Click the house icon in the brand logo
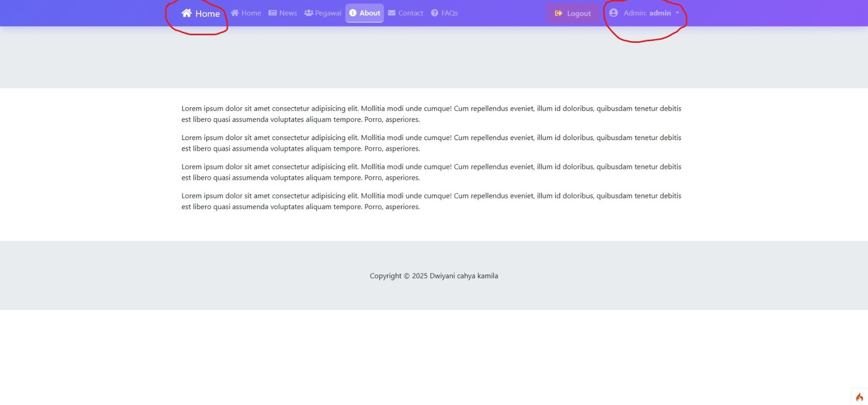Viewport: 868px width, 405px height. (x=187, y=13)
